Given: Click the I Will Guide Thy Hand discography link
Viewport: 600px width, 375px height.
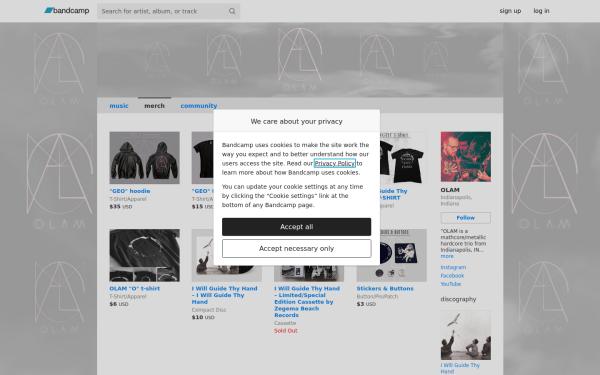Looking at the screenshot, I should 460,368.
